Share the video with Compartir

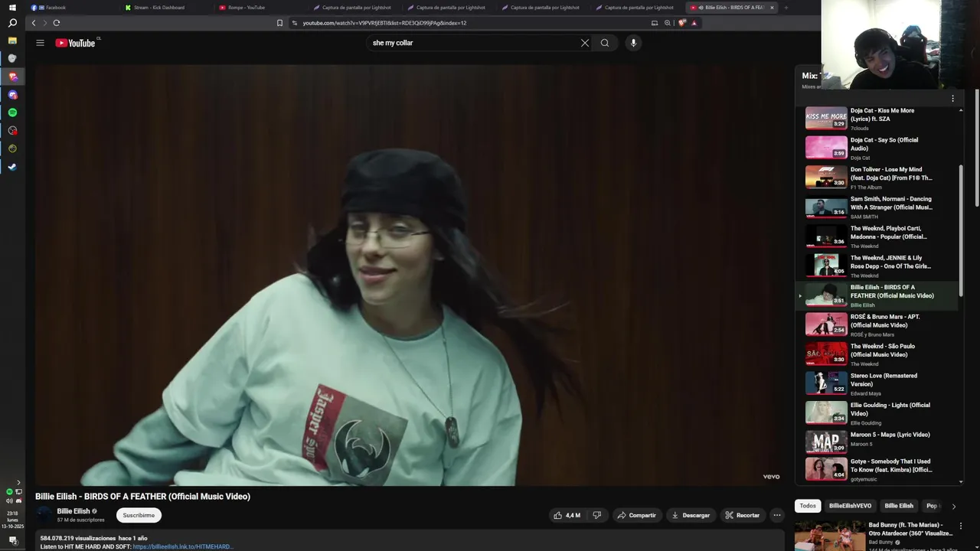[x=637, y=515]
